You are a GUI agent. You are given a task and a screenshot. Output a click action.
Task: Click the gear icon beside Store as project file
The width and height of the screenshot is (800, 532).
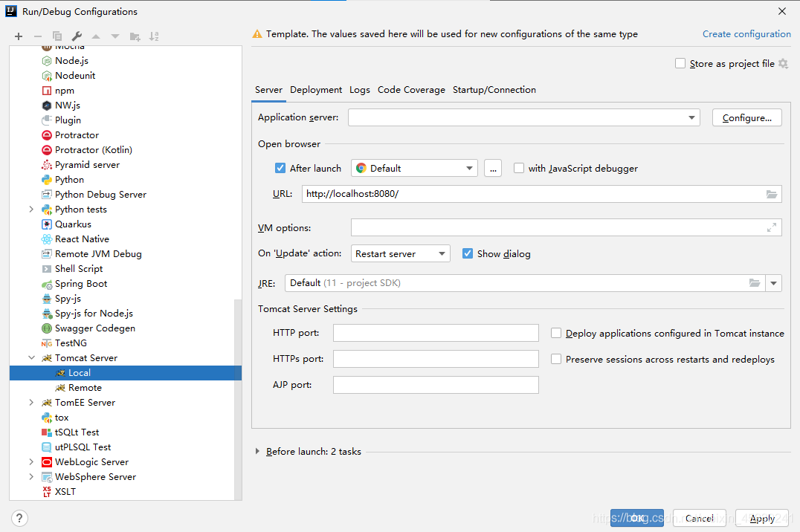(783, 64)
